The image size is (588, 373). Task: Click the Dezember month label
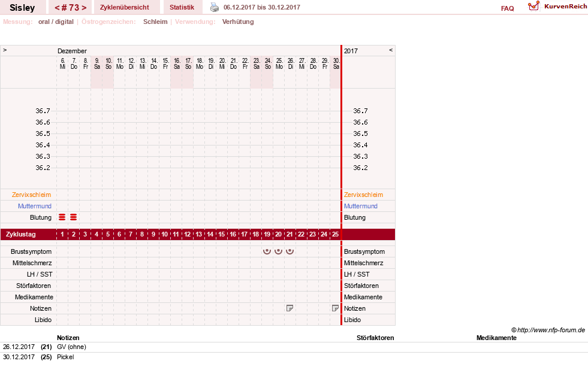[72, 51]
